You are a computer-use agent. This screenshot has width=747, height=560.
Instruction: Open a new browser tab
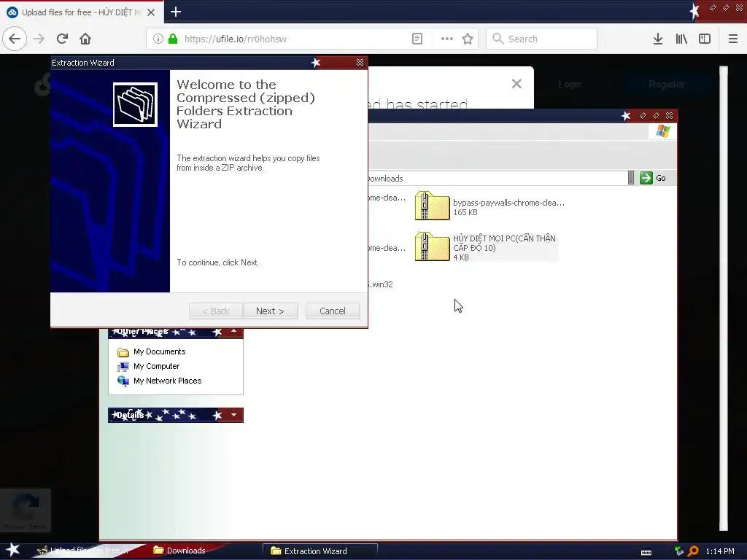175,12
